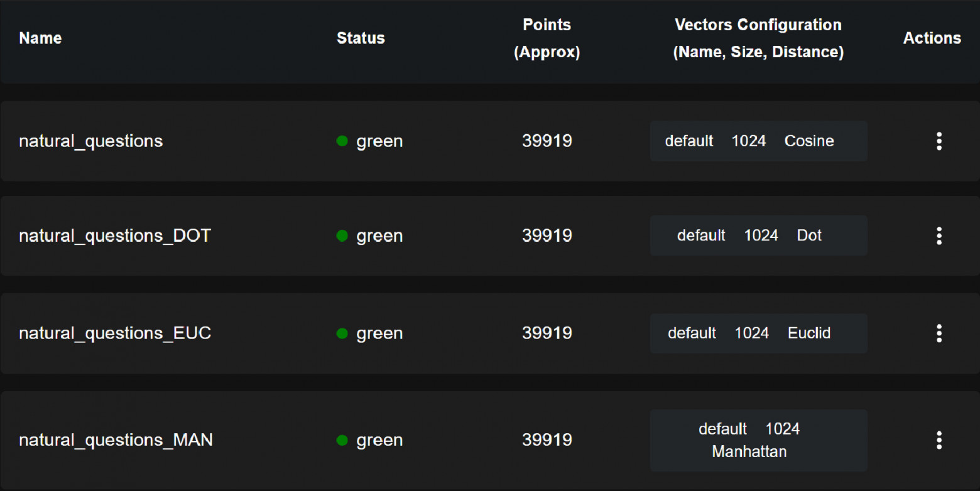Click the Name column header
This screenshot has height=491, width=980.
(40, 38)
